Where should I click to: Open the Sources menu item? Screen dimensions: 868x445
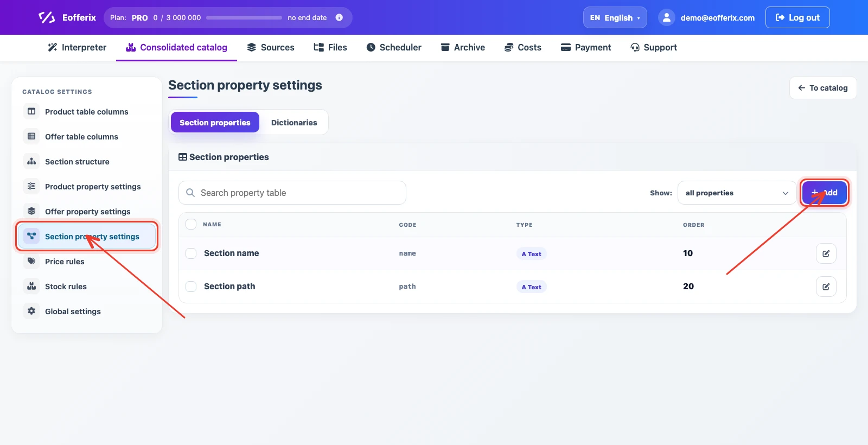pos(271,47)
